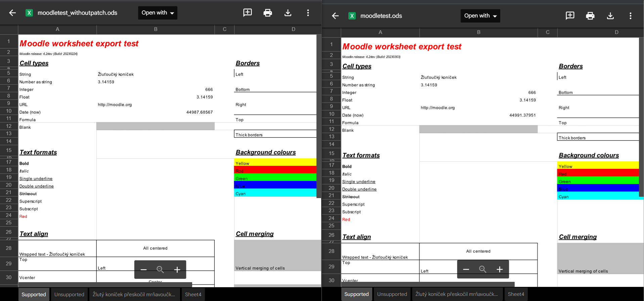
Task: Reset zoom in left viewer
Action: (x=160, y=270)
